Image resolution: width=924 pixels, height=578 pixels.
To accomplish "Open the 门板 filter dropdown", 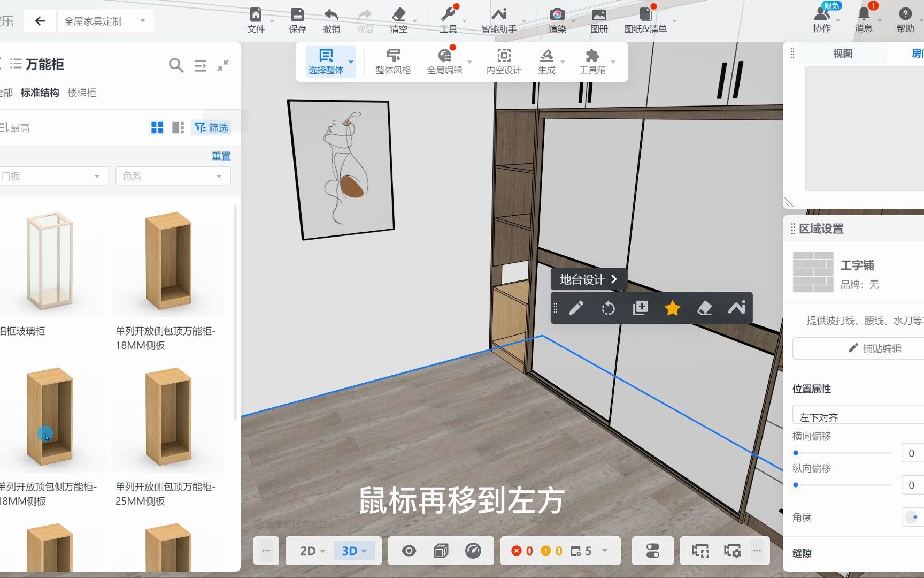I will click(x=53, y=176).
